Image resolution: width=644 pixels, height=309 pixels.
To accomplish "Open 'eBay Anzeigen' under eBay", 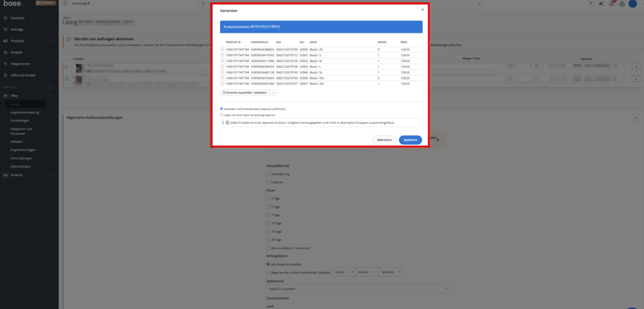I will coord(21,166).
